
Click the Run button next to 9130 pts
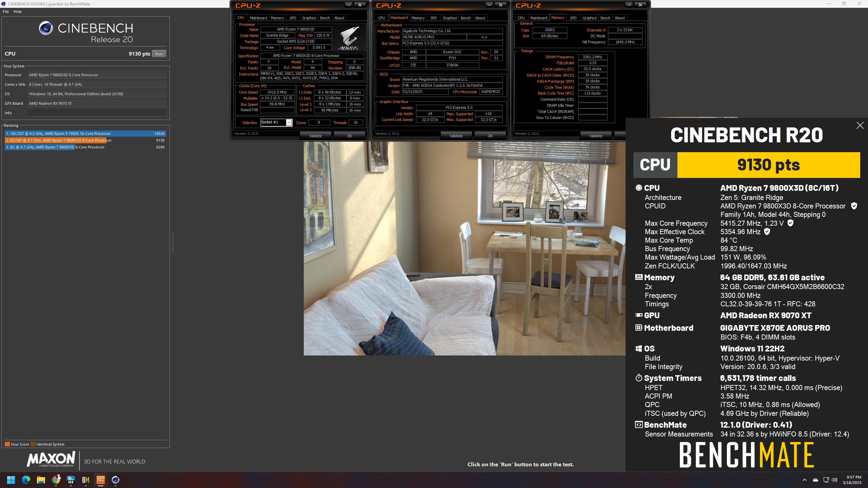point(159,54)
